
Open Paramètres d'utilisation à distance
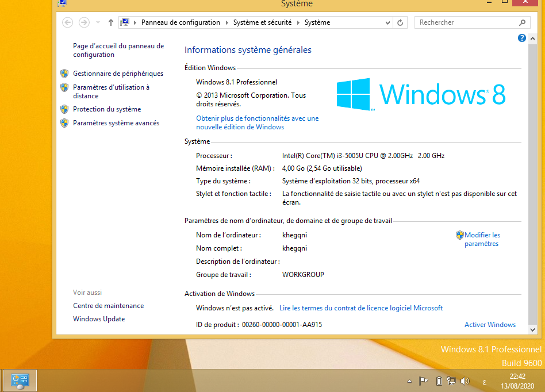coord(111,92)
